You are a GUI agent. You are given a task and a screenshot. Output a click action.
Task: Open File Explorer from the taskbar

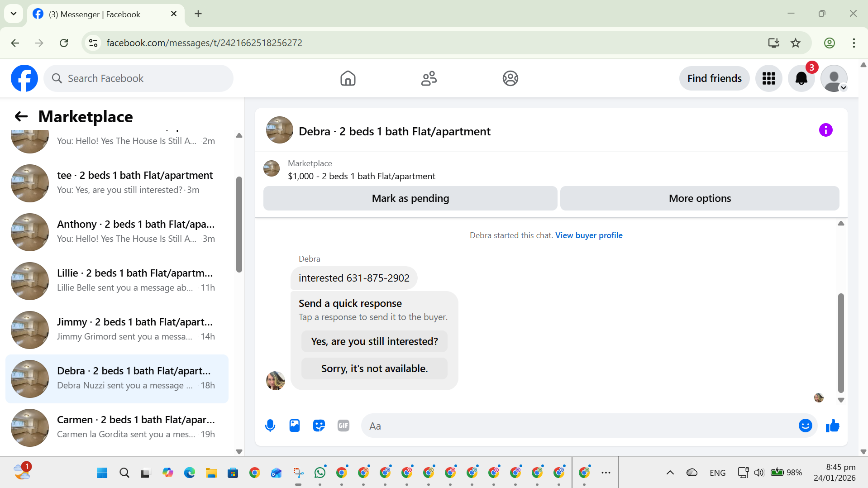(x=211, y=473)
